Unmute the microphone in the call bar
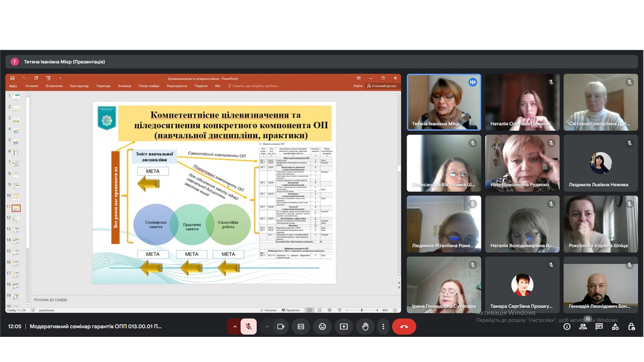644x362 pixels. point(249,326)
